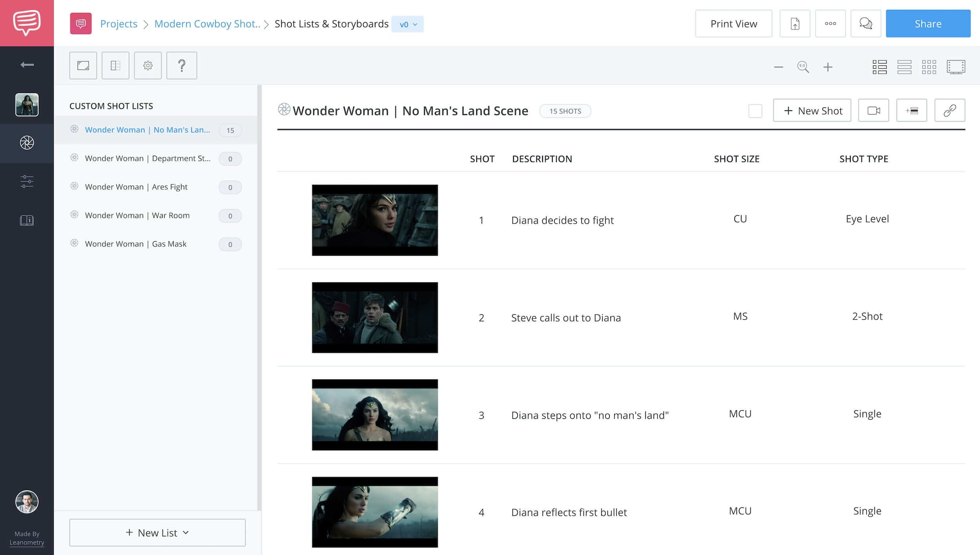Click the New Shot button
This screenshot has height=555, width=980.
812,110
